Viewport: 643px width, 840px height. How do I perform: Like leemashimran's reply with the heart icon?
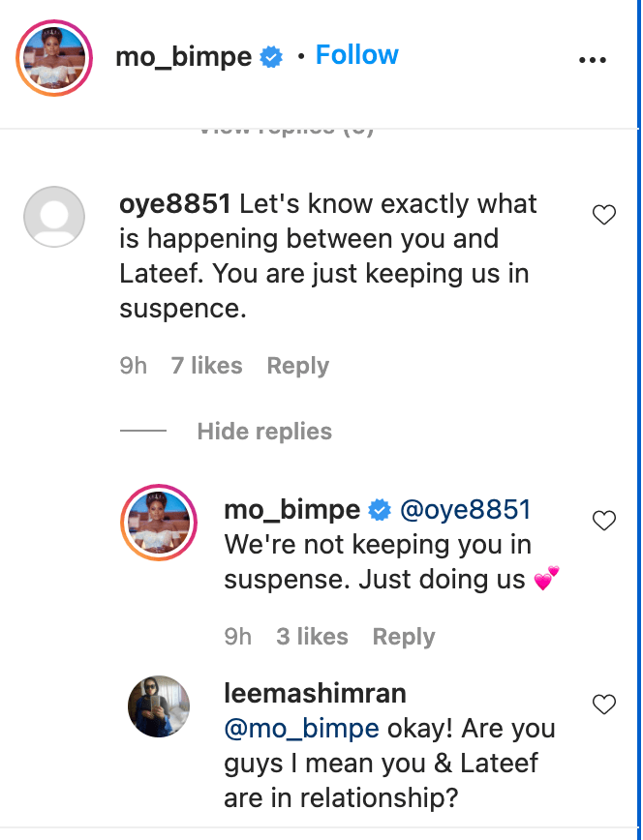click(x=603, y=704)
